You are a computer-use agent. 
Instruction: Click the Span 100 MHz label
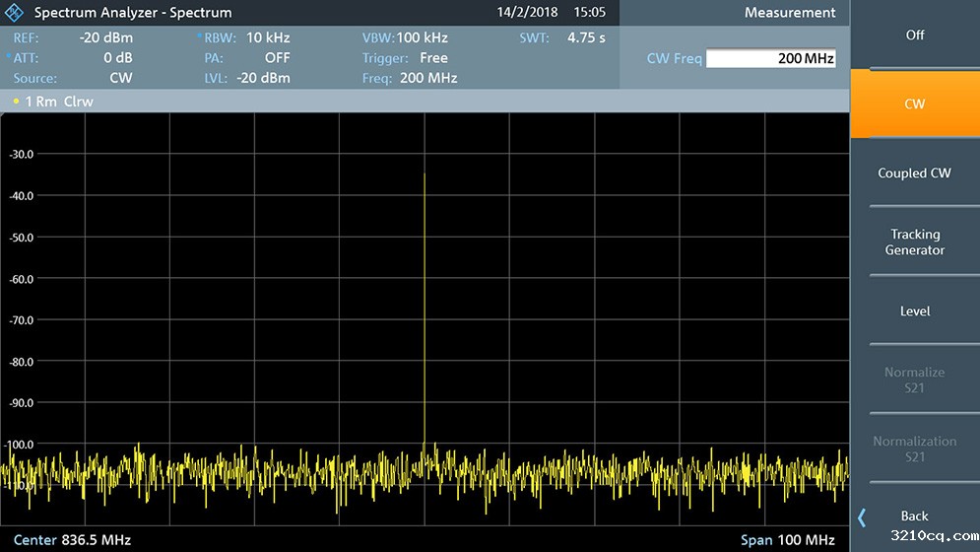point(788,539)
